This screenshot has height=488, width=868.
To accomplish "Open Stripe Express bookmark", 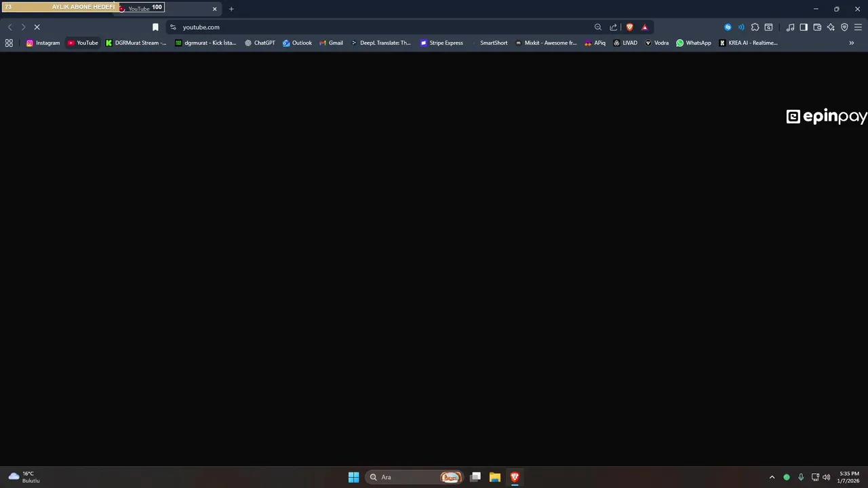I will coord(441,43).
